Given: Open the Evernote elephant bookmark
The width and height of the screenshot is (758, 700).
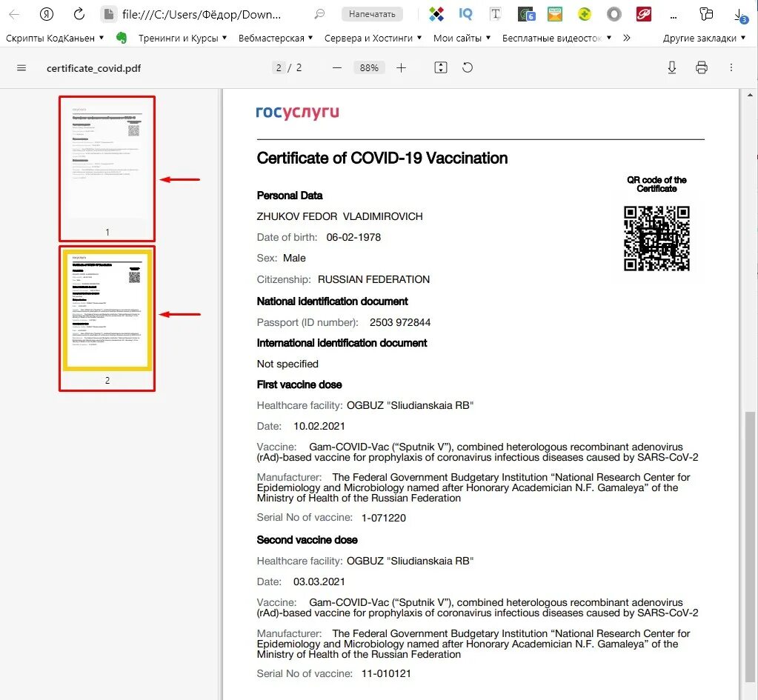Looking at the screenshot, I should (122, 37).
